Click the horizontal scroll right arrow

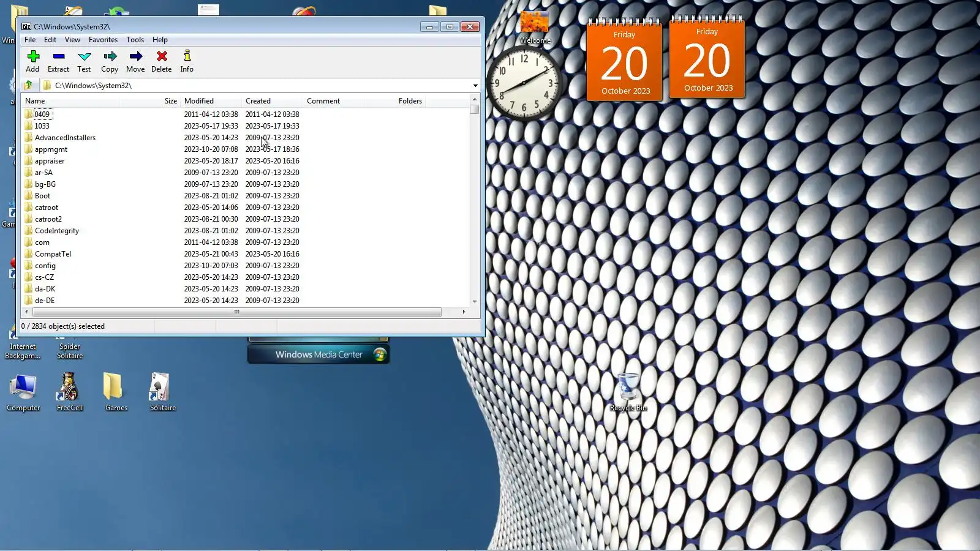point(464,312)
